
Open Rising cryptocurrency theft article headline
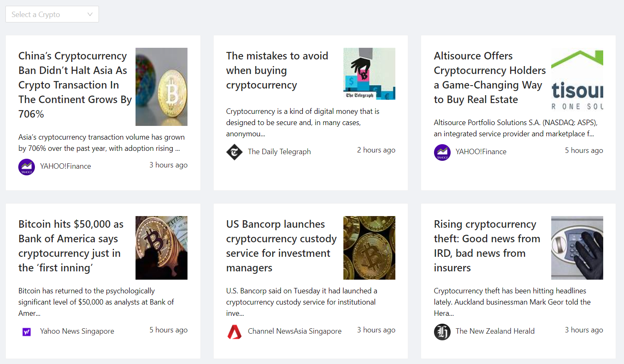487,246
